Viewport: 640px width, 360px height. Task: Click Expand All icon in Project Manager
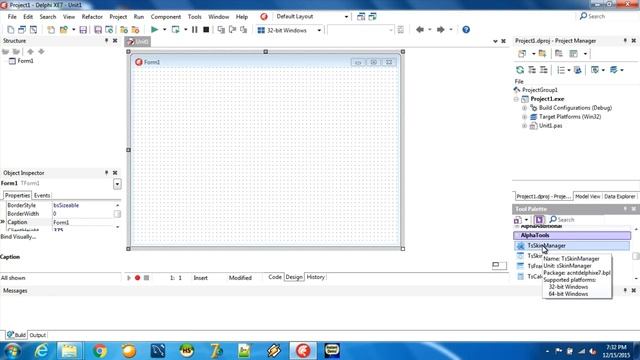[x=532, y=70]
